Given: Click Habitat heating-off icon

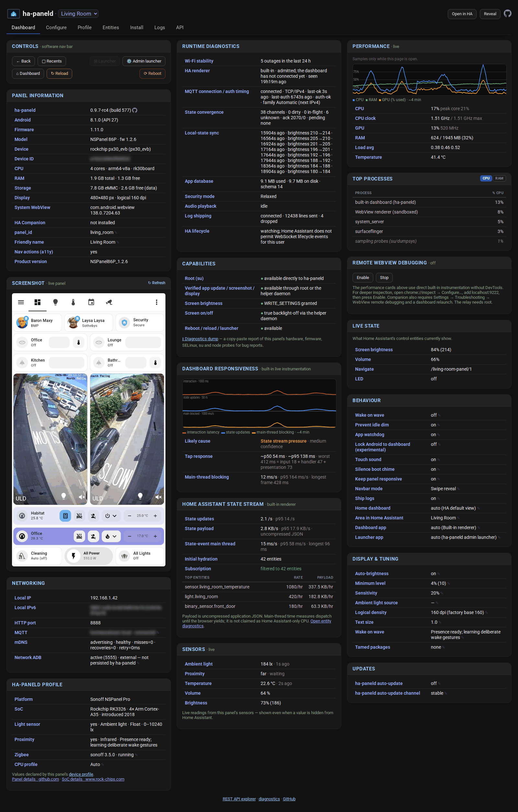Looking at the screenshot, I should click(79, 516).
